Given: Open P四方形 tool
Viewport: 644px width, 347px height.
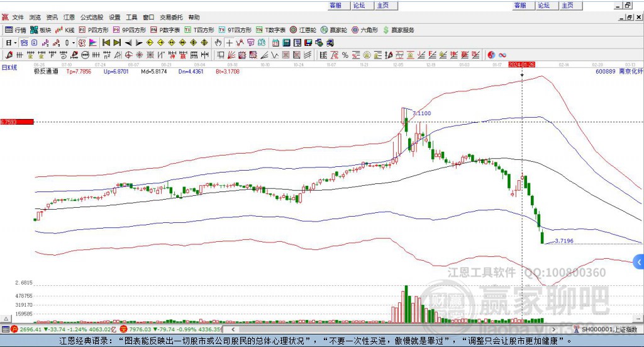Looking at the screenshot, I should pyautogui.click(x=94, y=30).
